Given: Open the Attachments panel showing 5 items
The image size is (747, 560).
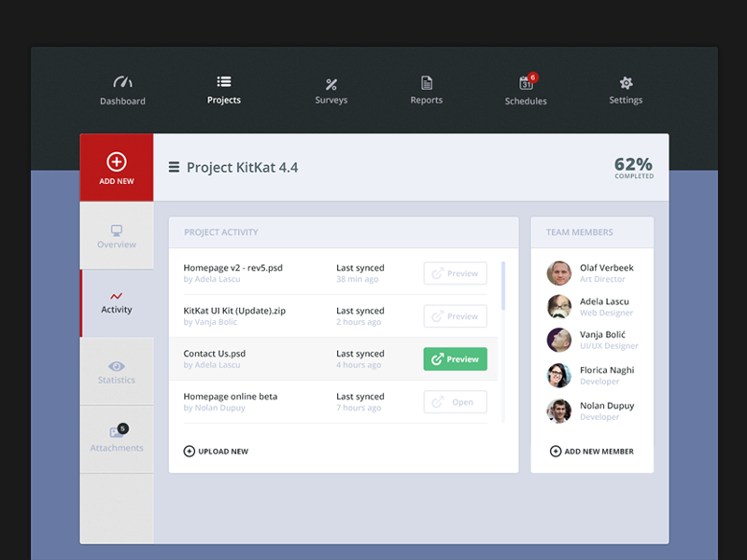Looking at the screenshot, I should [116, 439].
